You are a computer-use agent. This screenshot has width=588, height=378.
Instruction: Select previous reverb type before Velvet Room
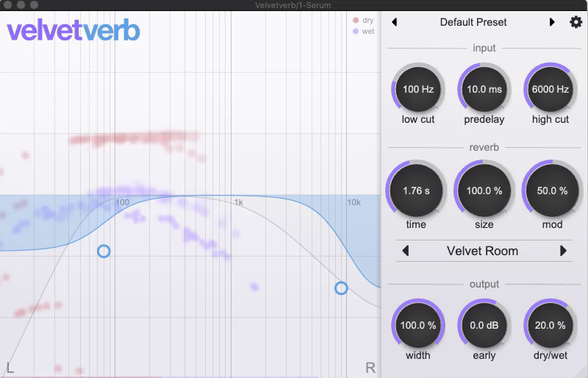click(x=406, y=251)
